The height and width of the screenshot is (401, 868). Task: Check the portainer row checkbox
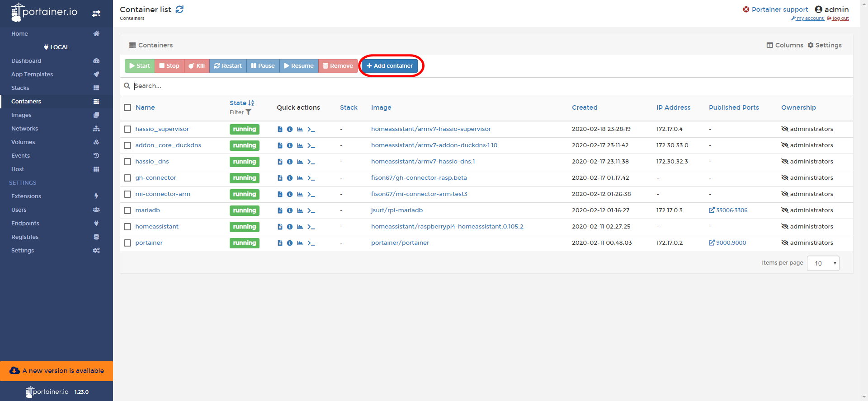tap(127, 243)
